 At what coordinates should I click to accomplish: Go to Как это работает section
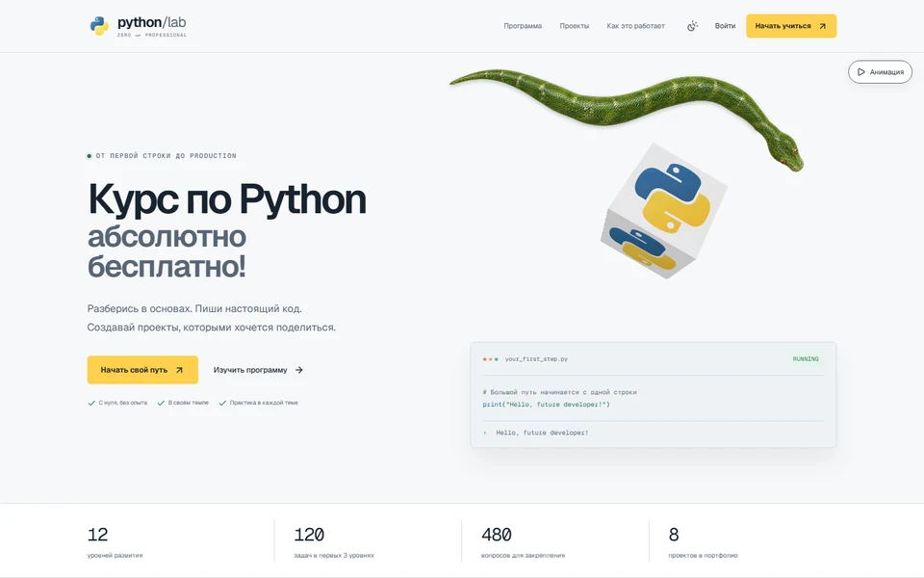(x=636, y=26)
